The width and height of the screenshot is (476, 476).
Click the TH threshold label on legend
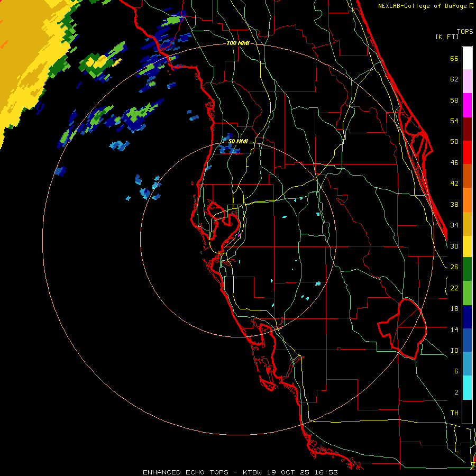tap(454, 413)
